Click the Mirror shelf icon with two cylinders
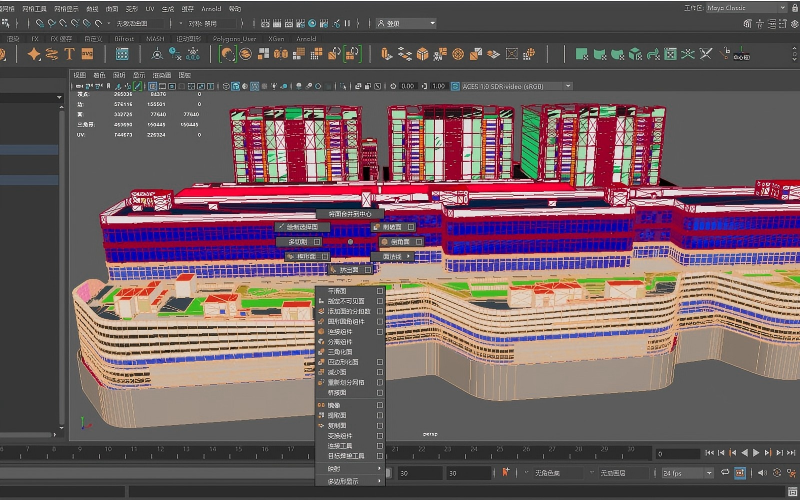This screenshot has height=500, width=800. 281,54
